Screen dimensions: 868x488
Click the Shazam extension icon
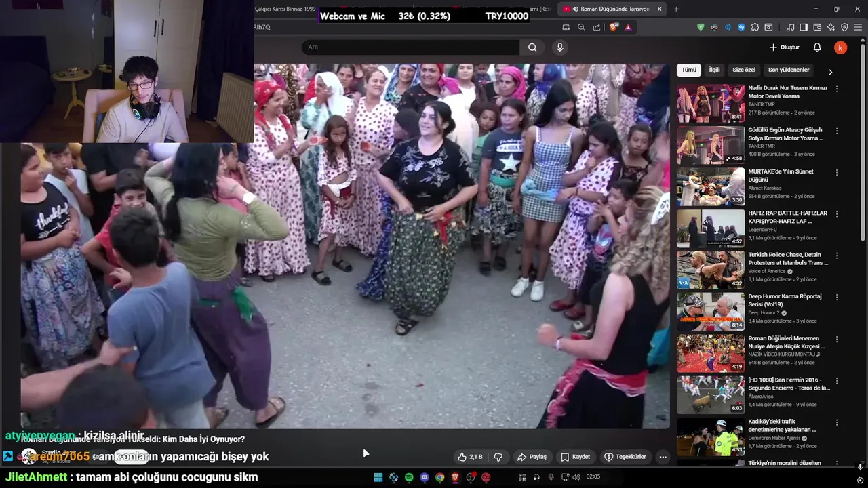pos(741,27)
